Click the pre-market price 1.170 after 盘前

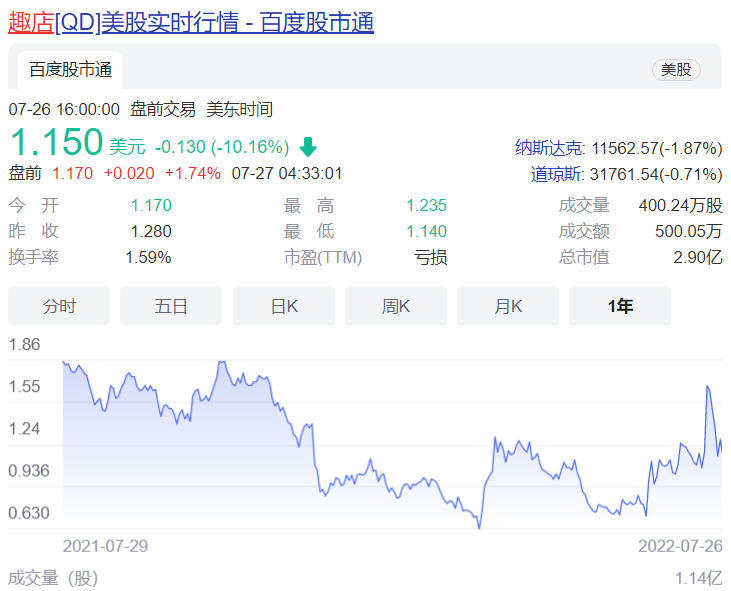tap(72, 173)
